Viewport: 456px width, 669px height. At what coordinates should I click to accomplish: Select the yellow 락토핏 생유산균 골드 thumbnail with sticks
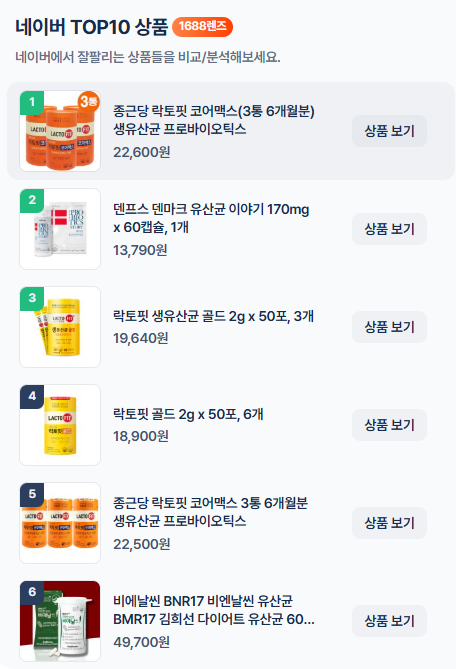[x=60, y=327]
